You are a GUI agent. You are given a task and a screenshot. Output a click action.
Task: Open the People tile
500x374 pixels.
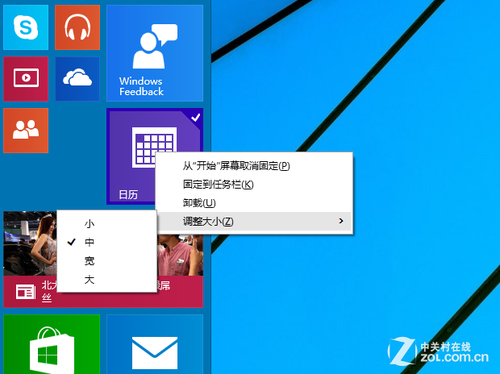coord(26,130)
